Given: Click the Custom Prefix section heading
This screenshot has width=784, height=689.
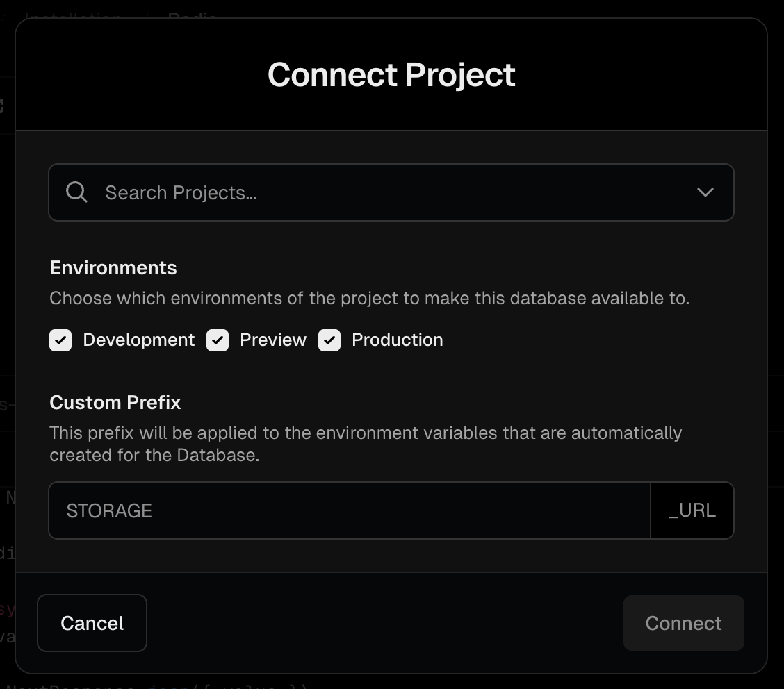Looking at the screenshot, I should (x=115, y=402).
